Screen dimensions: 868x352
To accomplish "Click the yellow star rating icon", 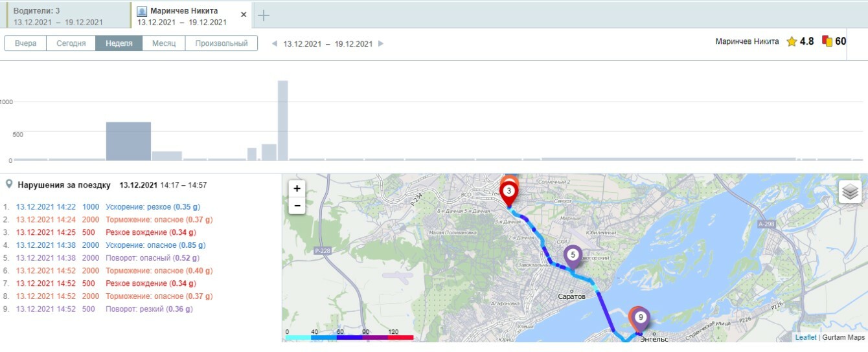I will (792, 41).
